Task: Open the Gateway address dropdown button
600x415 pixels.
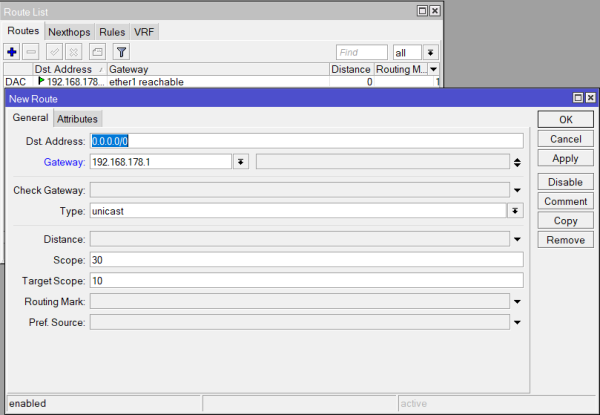Action: [x=241, y=161]
